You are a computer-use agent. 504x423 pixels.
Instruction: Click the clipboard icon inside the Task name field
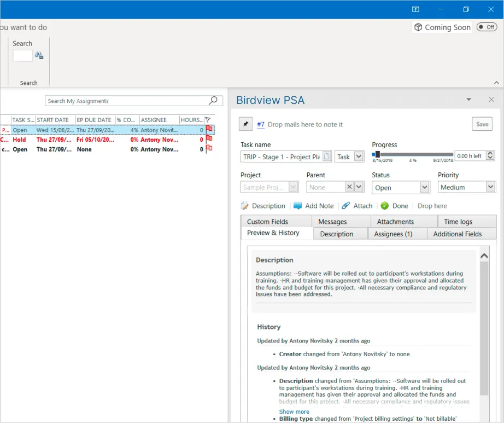pos(326,157)
